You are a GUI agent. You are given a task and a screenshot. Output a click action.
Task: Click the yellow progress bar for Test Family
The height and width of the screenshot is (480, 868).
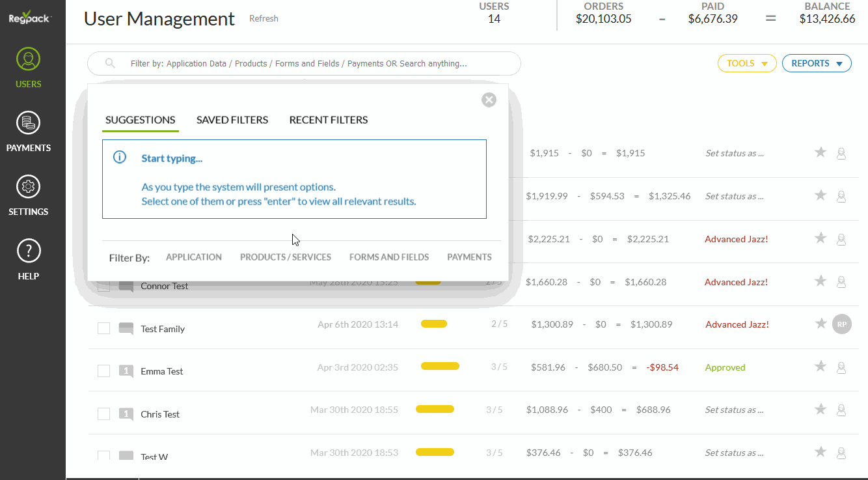click(x=434, y=324)
